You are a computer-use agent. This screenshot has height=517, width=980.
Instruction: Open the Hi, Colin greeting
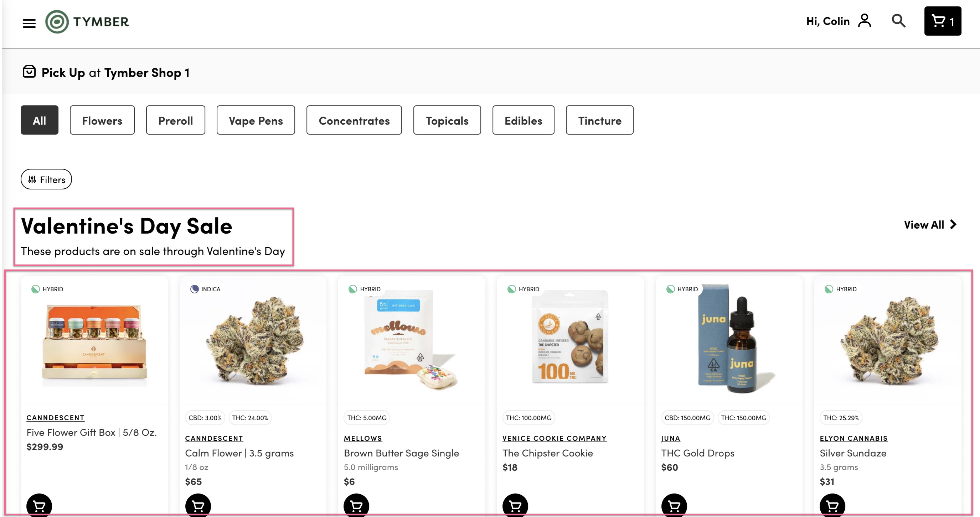click(x=828, y=21)
